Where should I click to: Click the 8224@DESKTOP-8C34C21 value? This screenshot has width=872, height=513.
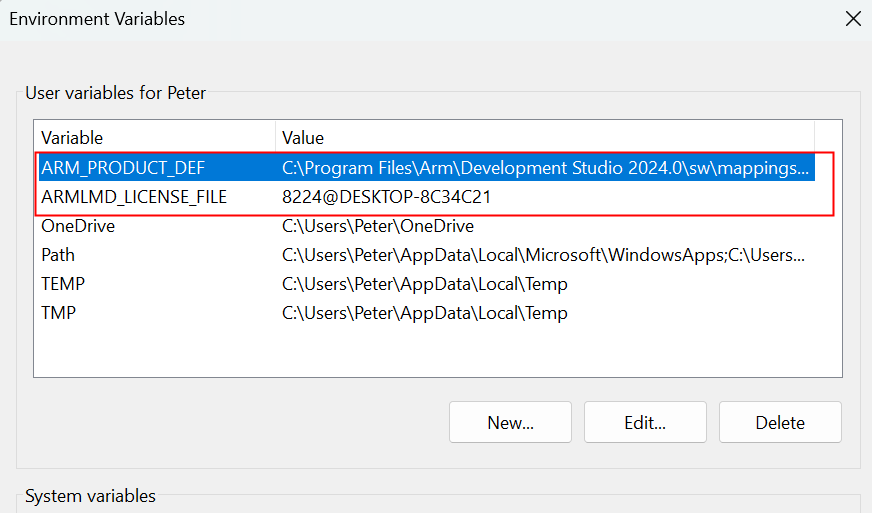[x=386, y=197]
